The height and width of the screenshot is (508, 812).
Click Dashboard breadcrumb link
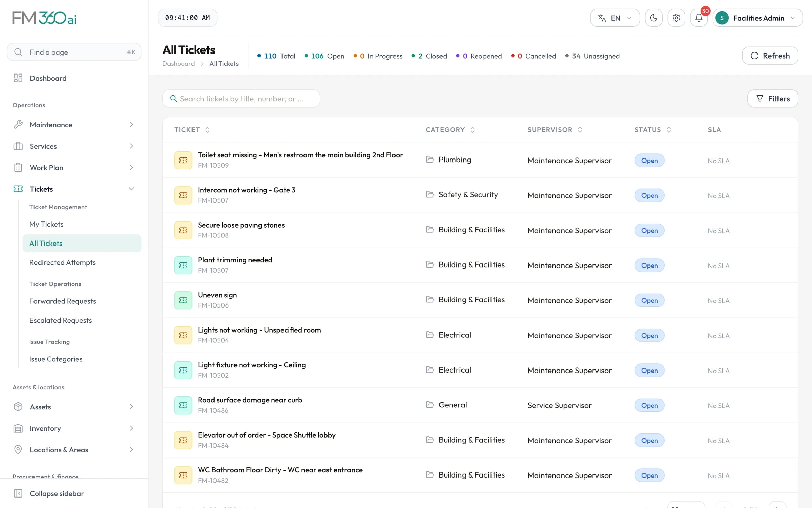click(178, 64)
